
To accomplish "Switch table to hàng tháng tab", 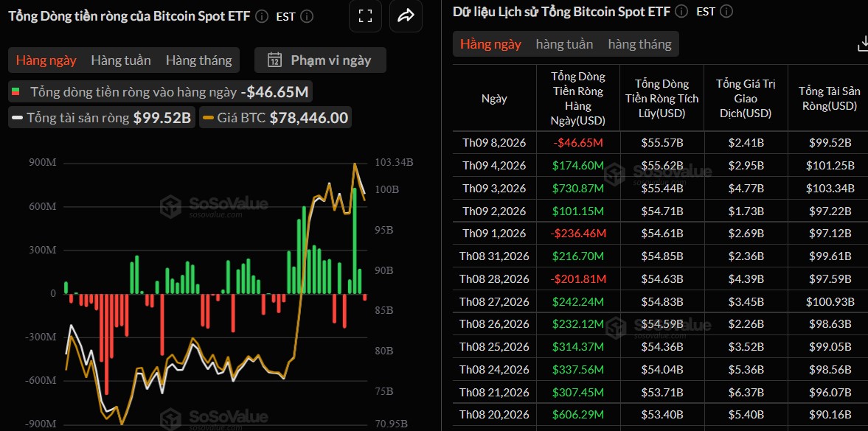I will click(x=639, y=44).
